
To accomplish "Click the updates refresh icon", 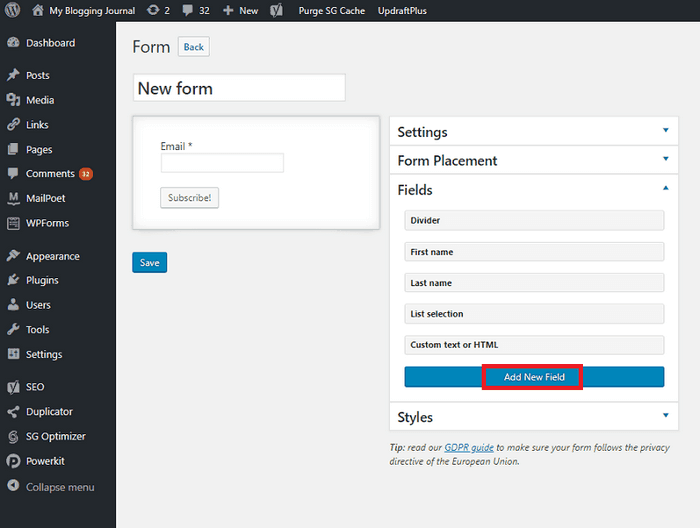I will pos(153,10).
